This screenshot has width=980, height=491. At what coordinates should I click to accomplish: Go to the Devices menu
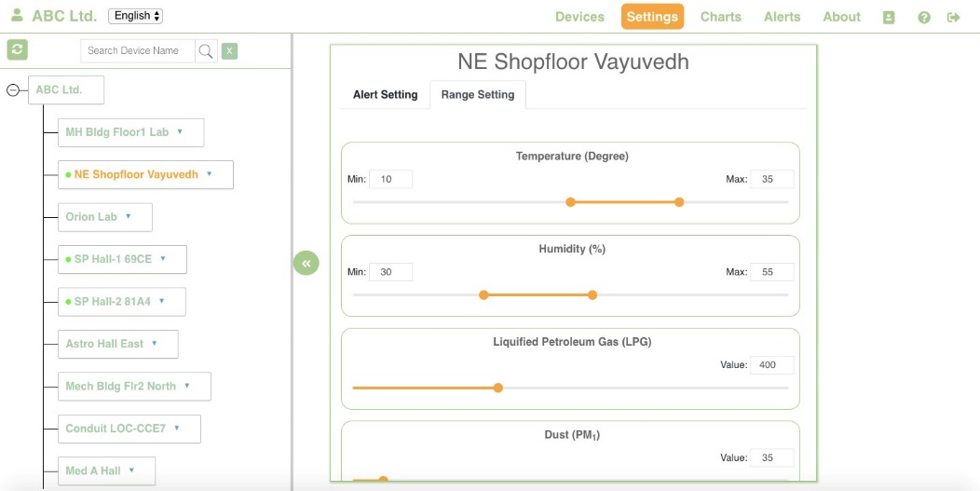[x=579, y=17]
